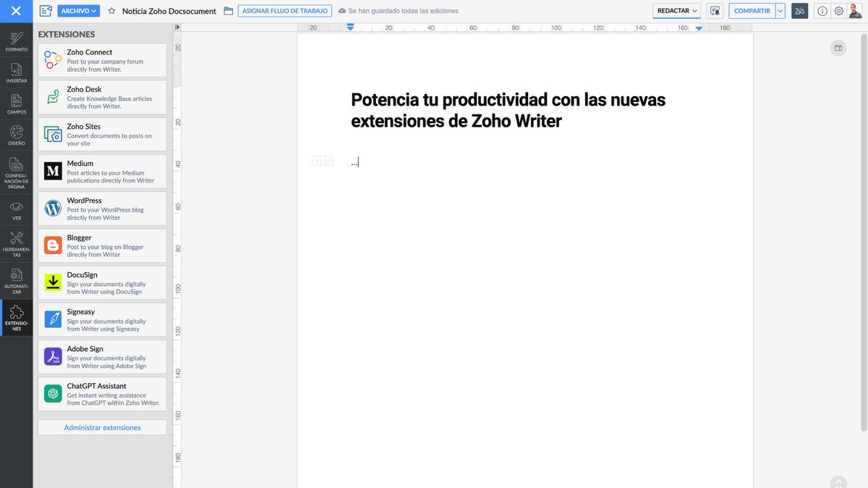Open the document info icon
Viewport: 868px width, 488px height.
pos(822,11)
